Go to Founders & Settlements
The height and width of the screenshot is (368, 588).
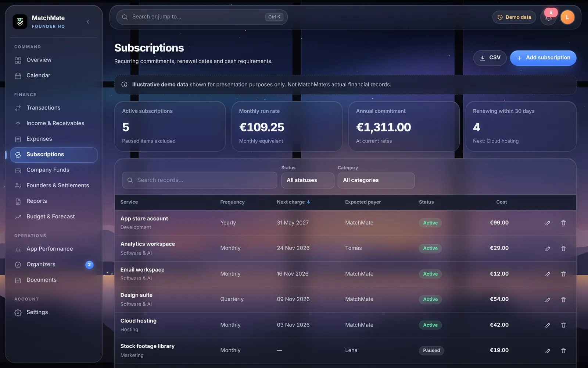[54, 185]
